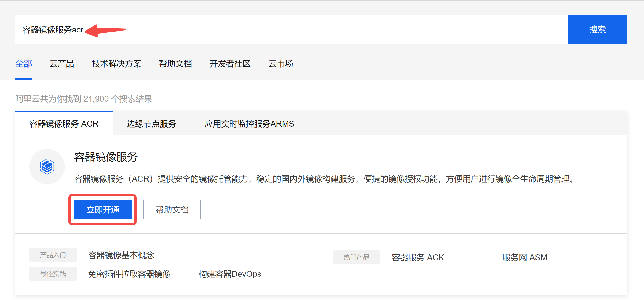Select the 云市场 tab

(280, 64)
